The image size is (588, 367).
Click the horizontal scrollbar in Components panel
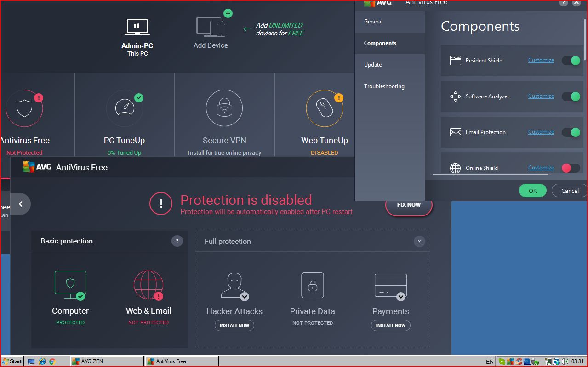[490, 175]
